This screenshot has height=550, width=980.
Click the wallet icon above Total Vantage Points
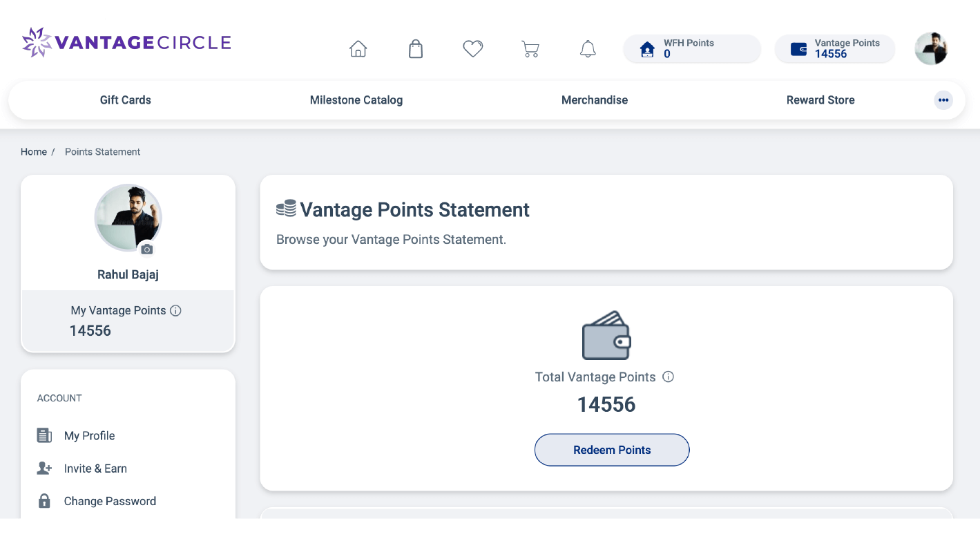606,335
